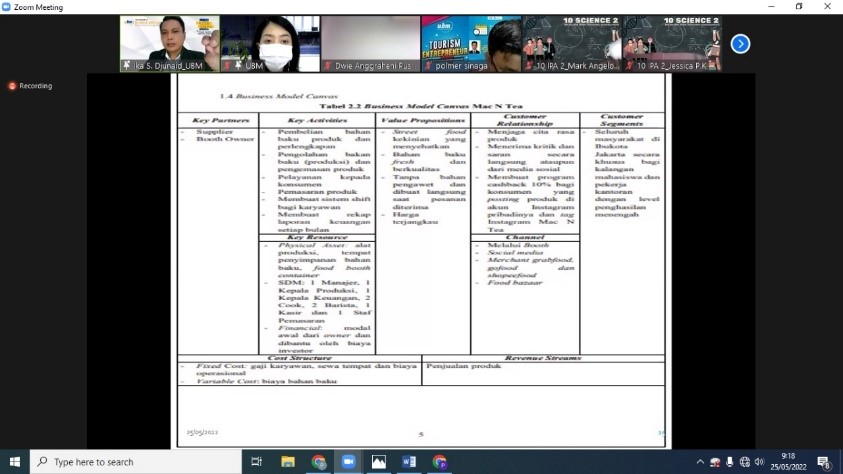Open the Windows Start menu
Image resolution: width=843 pixels, height=474 pixels.
coord(15,462)
